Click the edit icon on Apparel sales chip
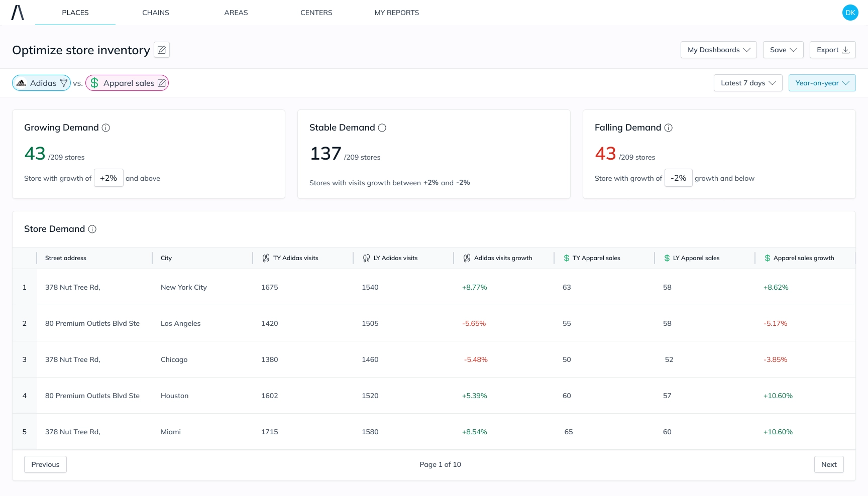Image resolution: width=868 pixels, height=496 pixels. coord(162,83)
